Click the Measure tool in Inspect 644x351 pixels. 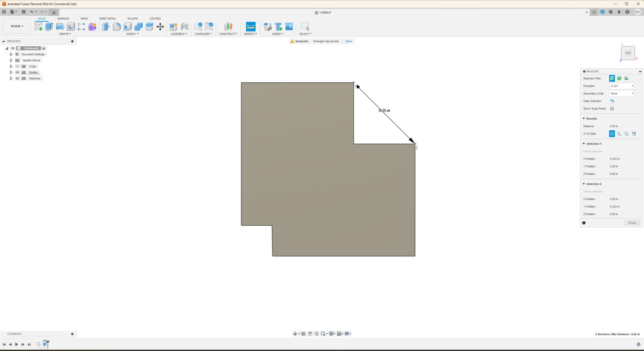pos(250,27)
